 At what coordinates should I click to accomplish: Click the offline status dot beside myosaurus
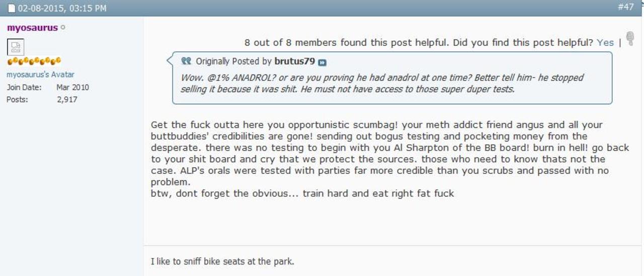click(x=63, y=28)
